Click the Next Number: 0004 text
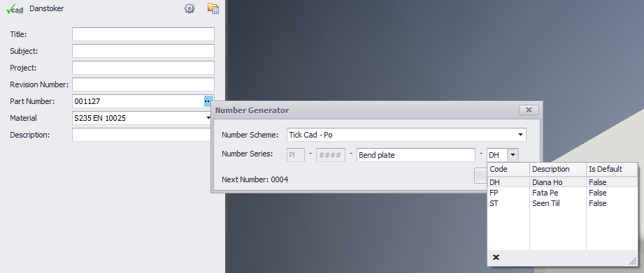 [255, 179]
